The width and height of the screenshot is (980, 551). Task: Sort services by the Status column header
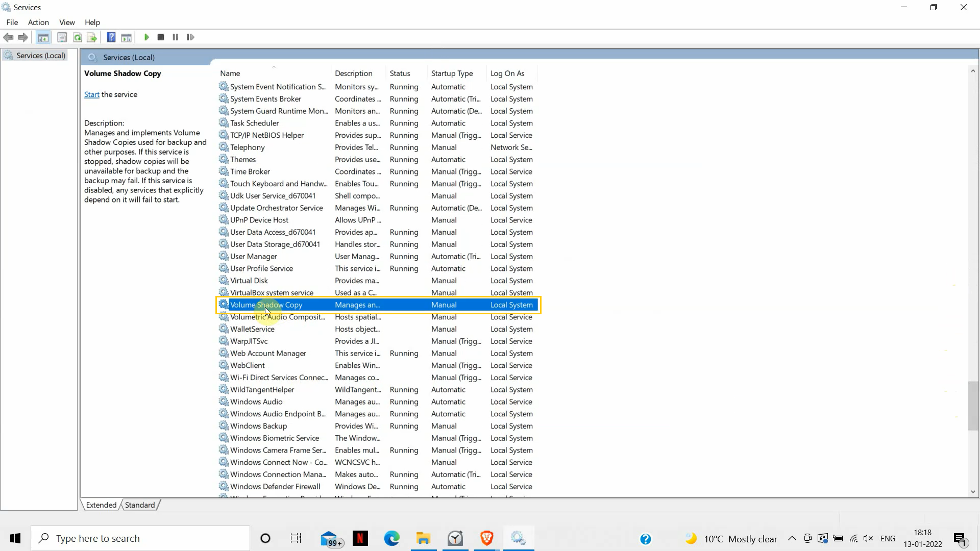[401, 73]
